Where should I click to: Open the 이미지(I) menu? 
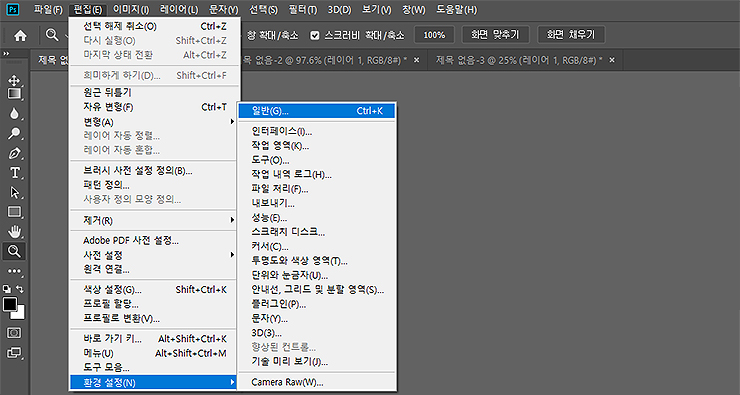tap(131, 9)
